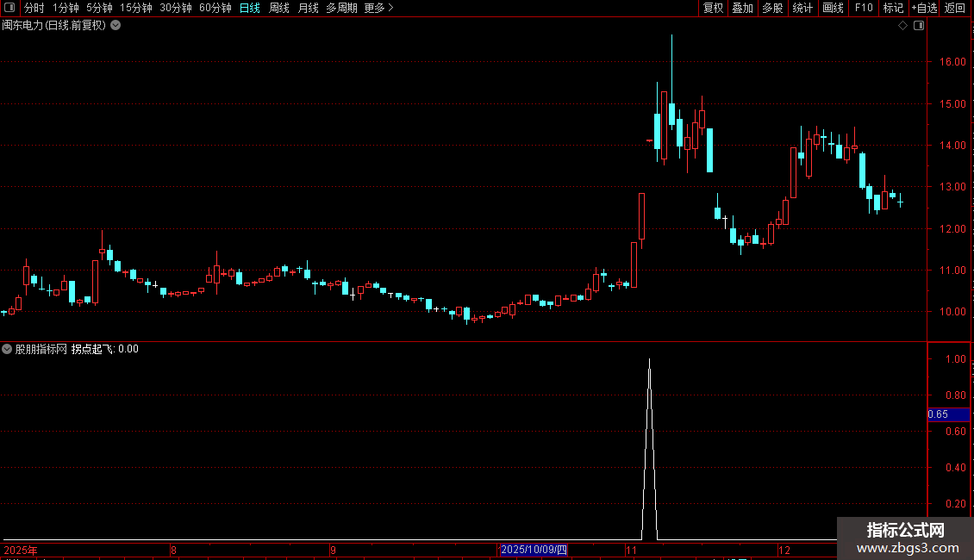Click the diamond icon above price chart

(902, 26)
